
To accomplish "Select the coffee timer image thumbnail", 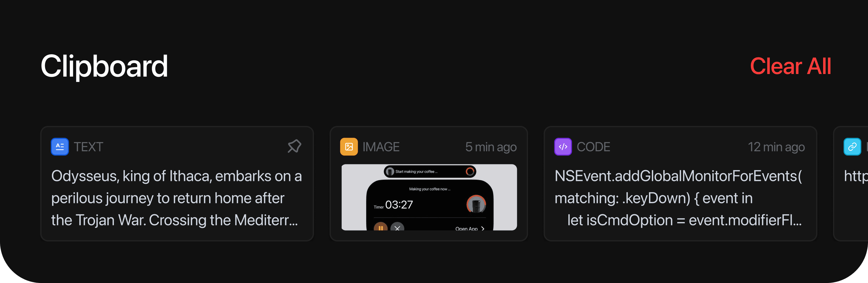I will [429, 197].
